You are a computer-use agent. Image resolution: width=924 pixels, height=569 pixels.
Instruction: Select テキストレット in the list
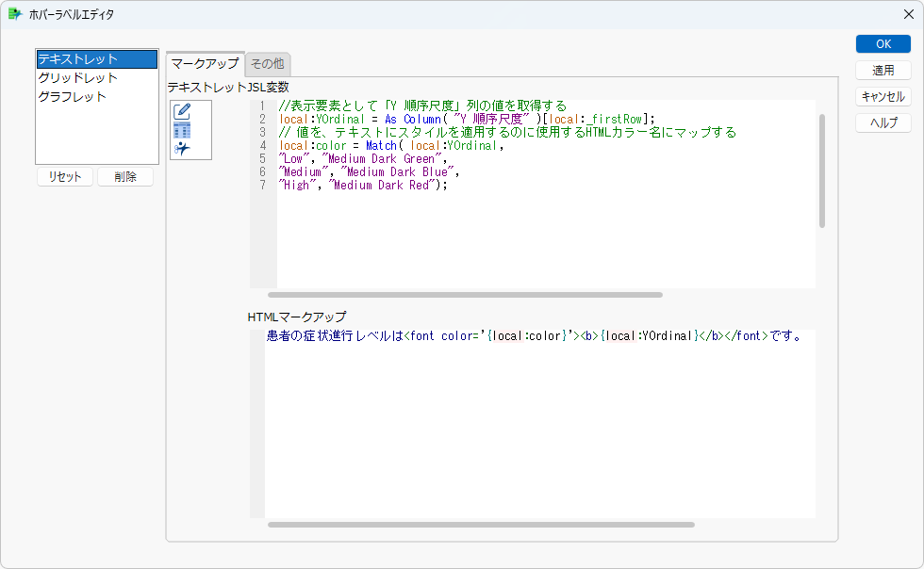coord(96,59)
